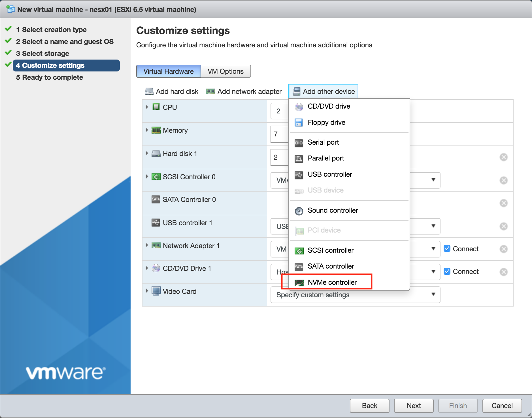This screenshot has height=418, width=532.
Task: Select Sound controller menu item
Action: point(349,210)
